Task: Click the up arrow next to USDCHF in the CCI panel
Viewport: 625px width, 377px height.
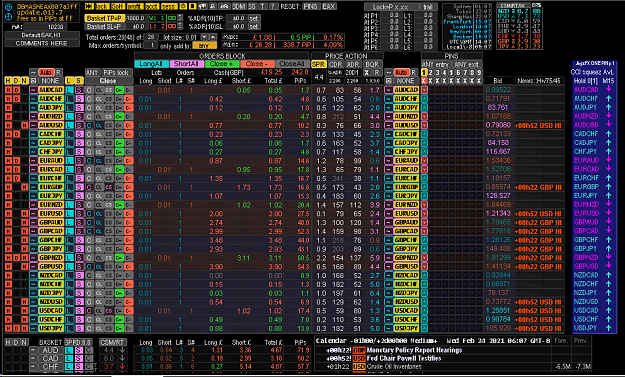Action: click(608, 319)
